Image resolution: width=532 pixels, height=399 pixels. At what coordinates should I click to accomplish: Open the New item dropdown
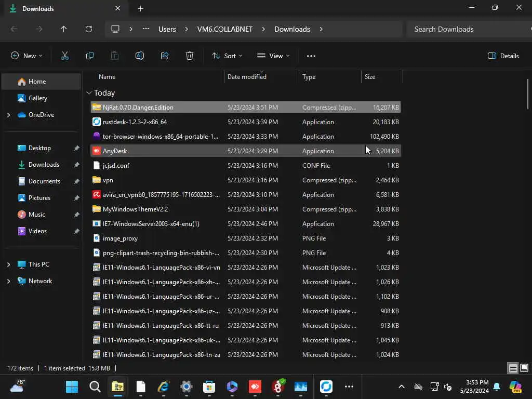click(26, 56)
